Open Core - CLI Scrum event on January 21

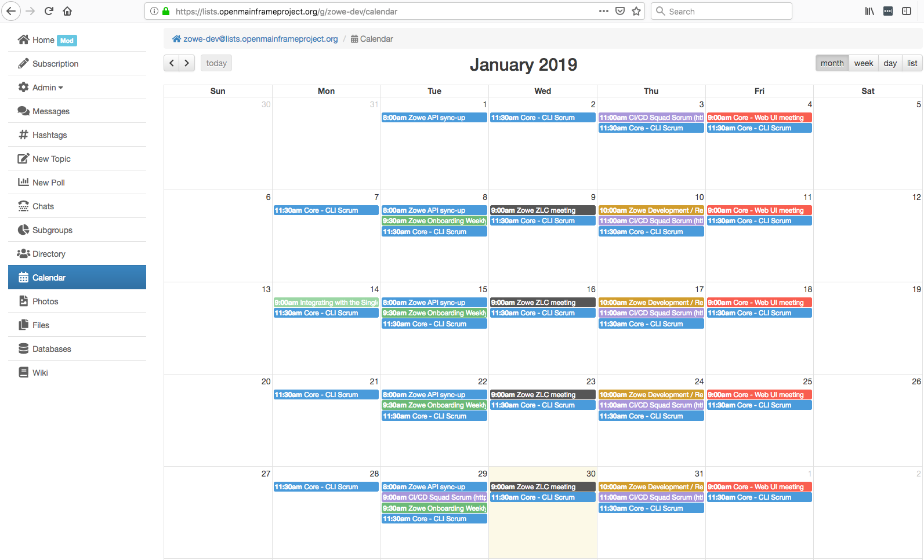pyautogui.click(x=326, y=395)
